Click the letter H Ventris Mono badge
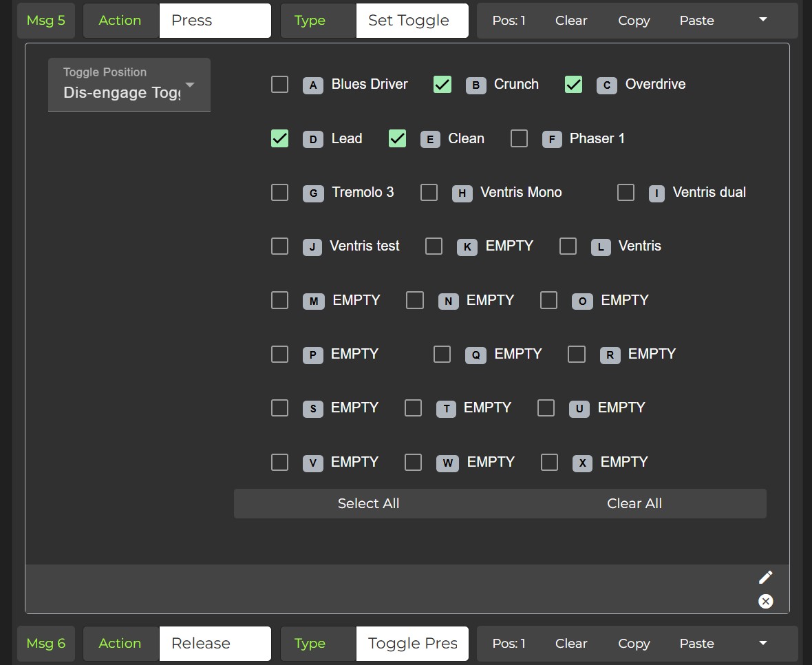The width and height of the screenshot is (812, 665). click(462, 193)
